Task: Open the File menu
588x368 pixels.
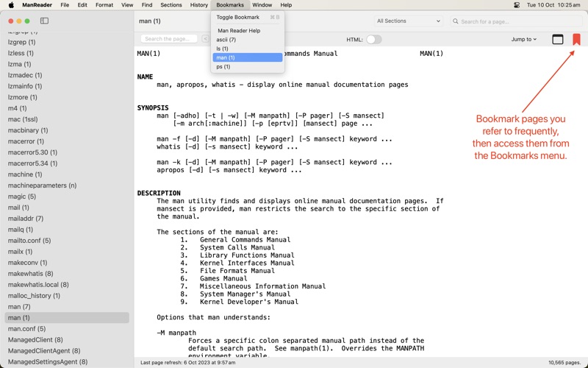Action: pyautogui.click(x=65, y=5)
